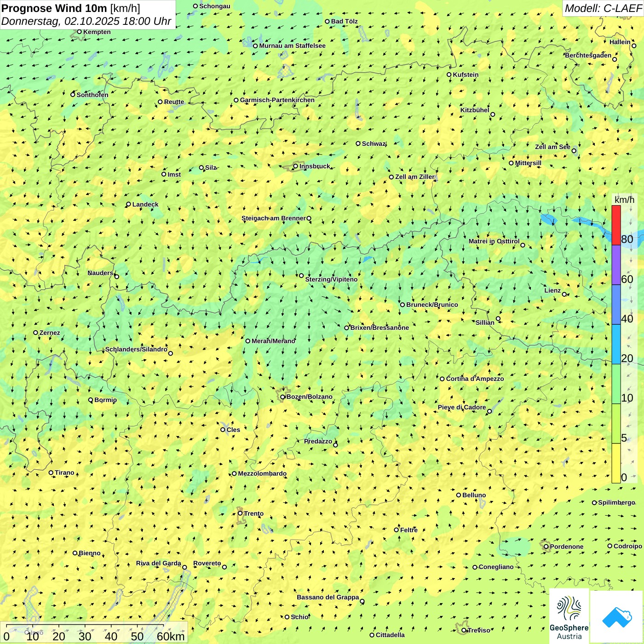The height and width of the screenshot is (644, 644).
Task: Click the Bozen/Bolzano city marker
Action: pos(283,397)
